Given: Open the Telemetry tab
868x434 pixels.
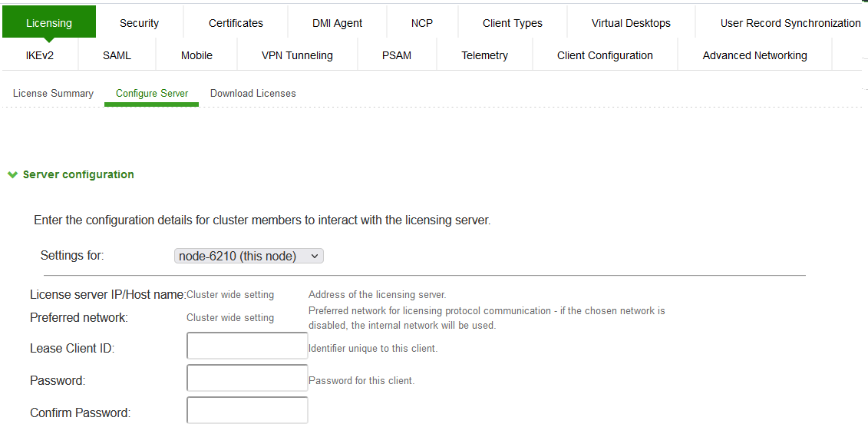Looking at the screenshot, I should click(484, 55).
